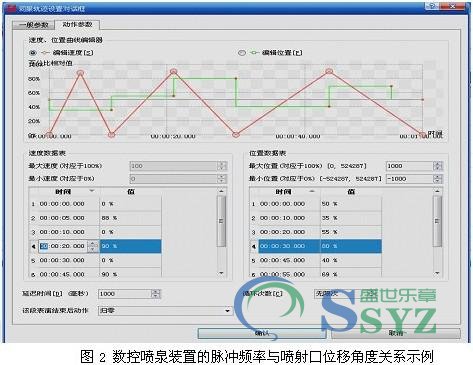This screenshot has height=365, width=473.
Task: Click the speed table scroll up arrow
Action: (x=221, y=191)
